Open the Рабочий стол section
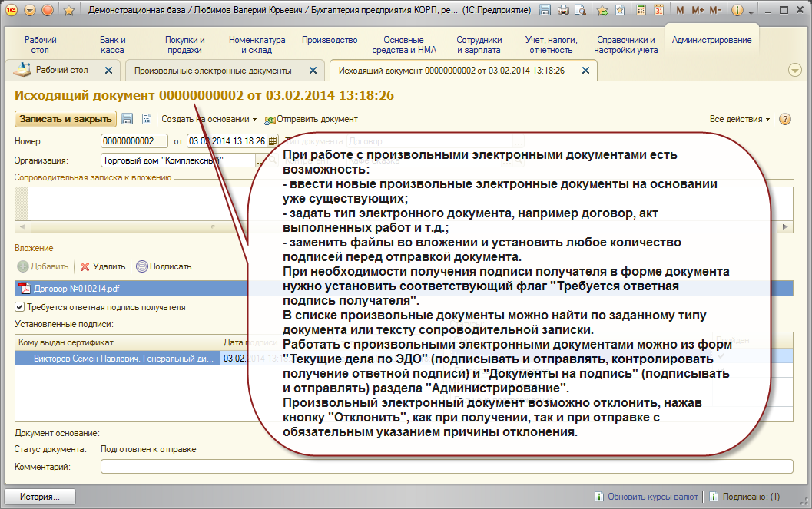 40,45
